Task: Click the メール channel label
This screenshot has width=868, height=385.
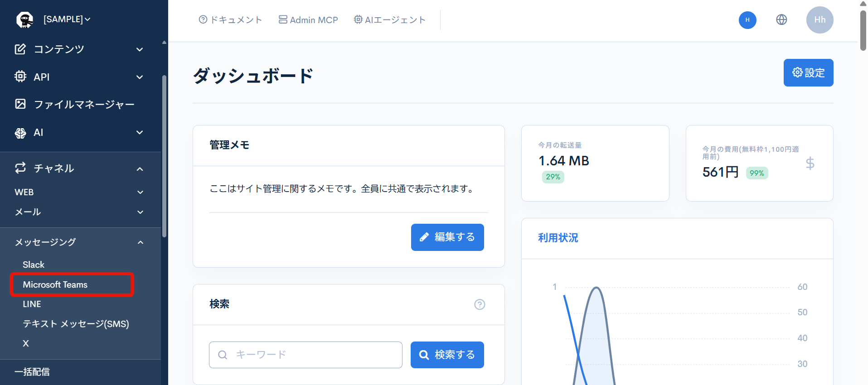Action: tap(28, 212)
